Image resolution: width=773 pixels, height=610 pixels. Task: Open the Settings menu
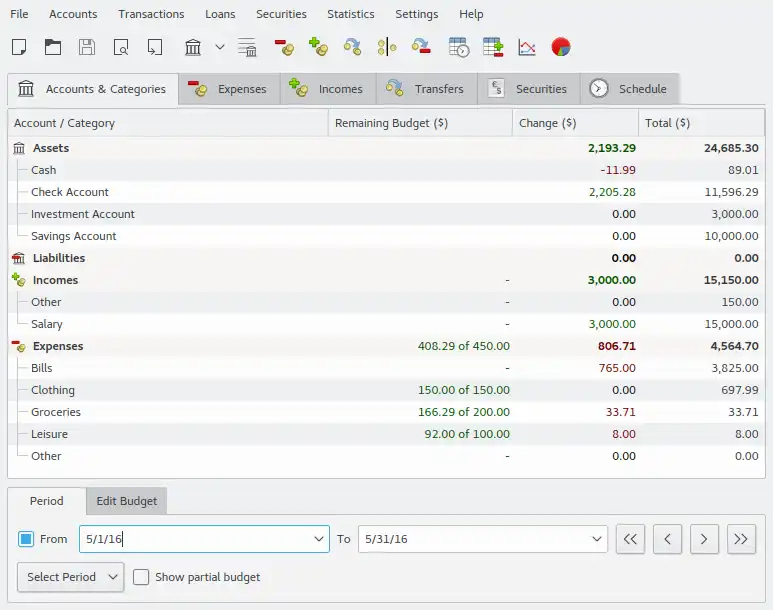pyautogui.click(x=417, y=14)
